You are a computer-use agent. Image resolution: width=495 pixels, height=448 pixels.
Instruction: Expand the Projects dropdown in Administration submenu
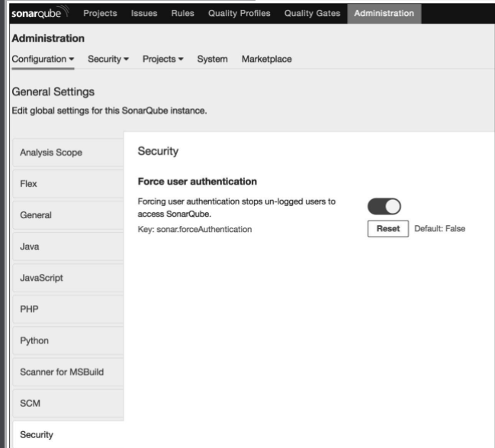(163, 59)
